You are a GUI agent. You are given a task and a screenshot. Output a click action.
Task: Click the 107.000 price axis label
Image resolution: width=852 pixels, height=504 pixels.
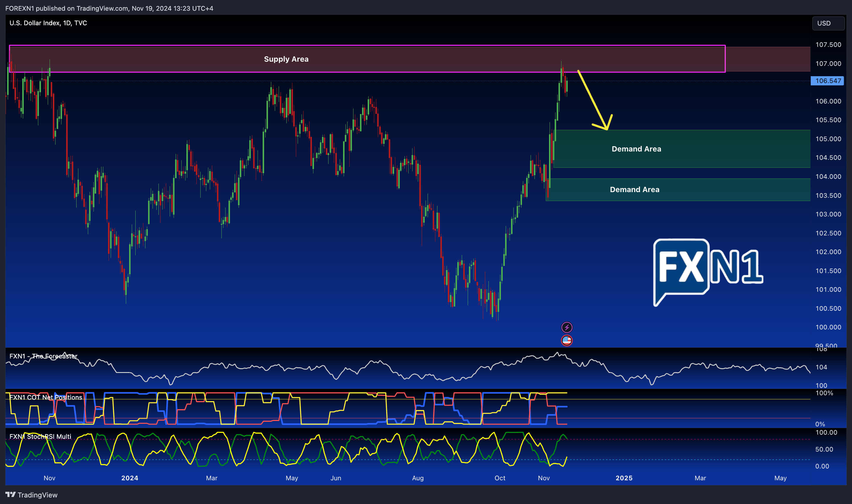828,63
